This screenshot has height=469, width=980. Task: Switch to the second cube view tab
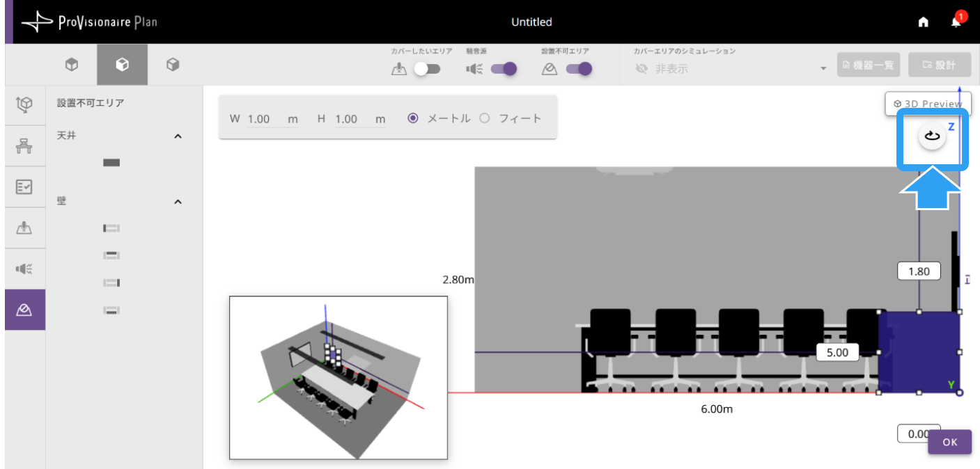tap(122, 65)
